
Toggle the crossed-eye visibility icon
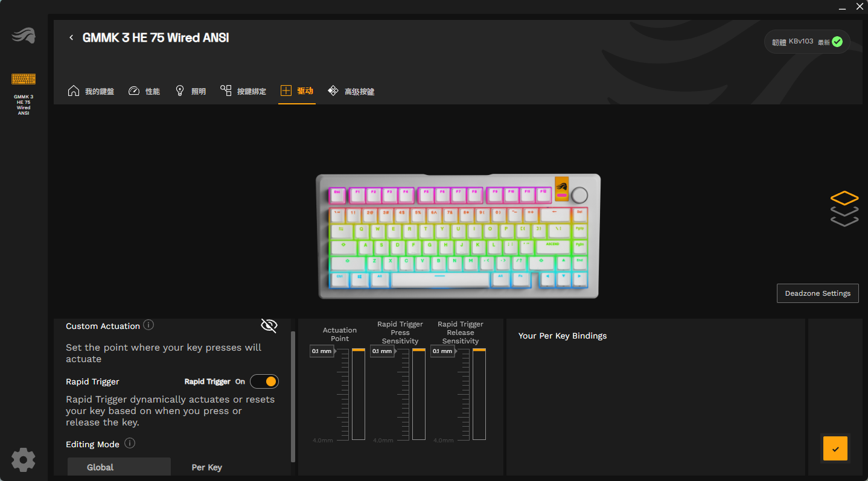[269, 325]
